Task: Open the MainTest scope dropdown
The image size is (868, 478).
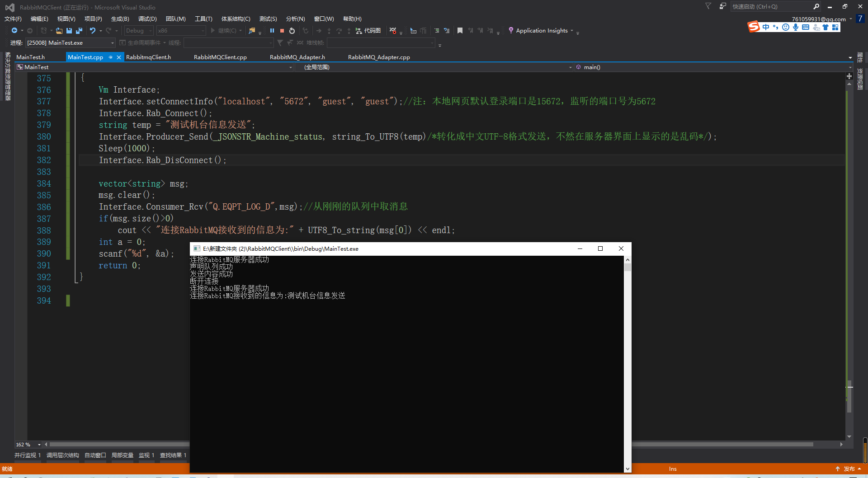Action: 154,67
